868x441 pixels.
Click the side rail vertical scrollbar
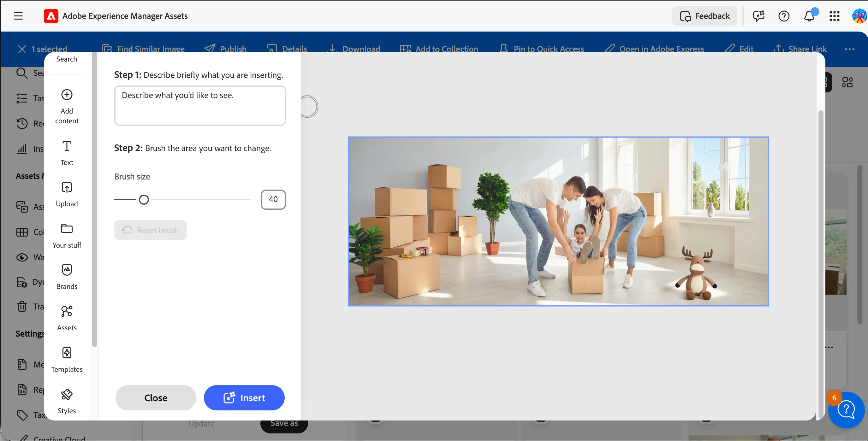click(x=95, y=199)
